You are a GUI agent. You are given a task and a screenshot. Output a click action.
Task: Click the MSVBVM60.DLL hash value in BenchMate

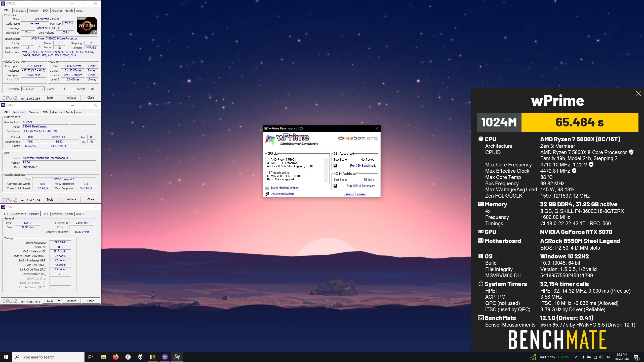pos(567,276)
